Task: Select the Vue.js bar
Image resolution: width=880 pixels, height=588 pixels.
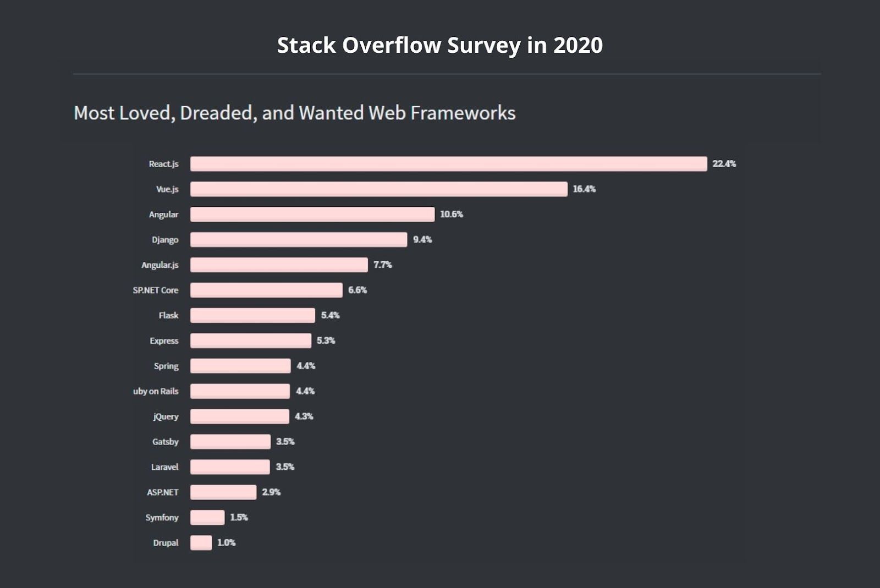Action: coord(379,189)
